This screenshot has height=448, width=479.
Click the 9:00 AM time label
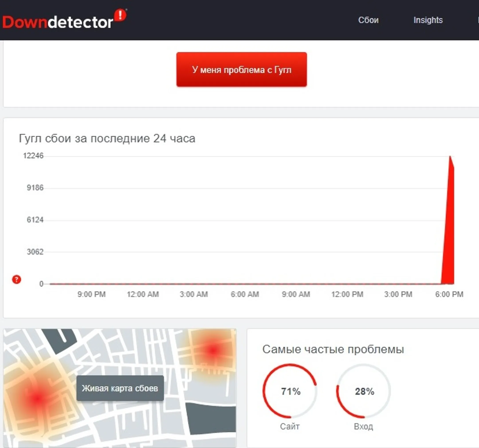click(x=296, y=294)
